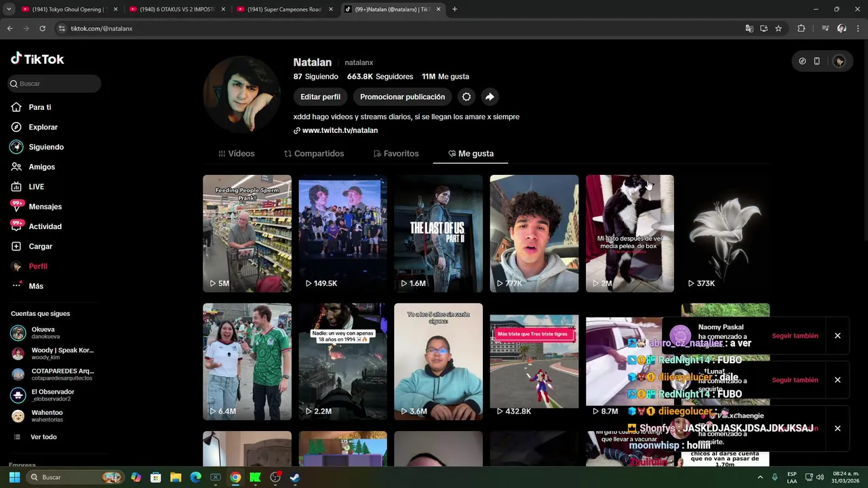Click the TikTok logo
Screen dimensions: 868x488
(x=37, y=59)
